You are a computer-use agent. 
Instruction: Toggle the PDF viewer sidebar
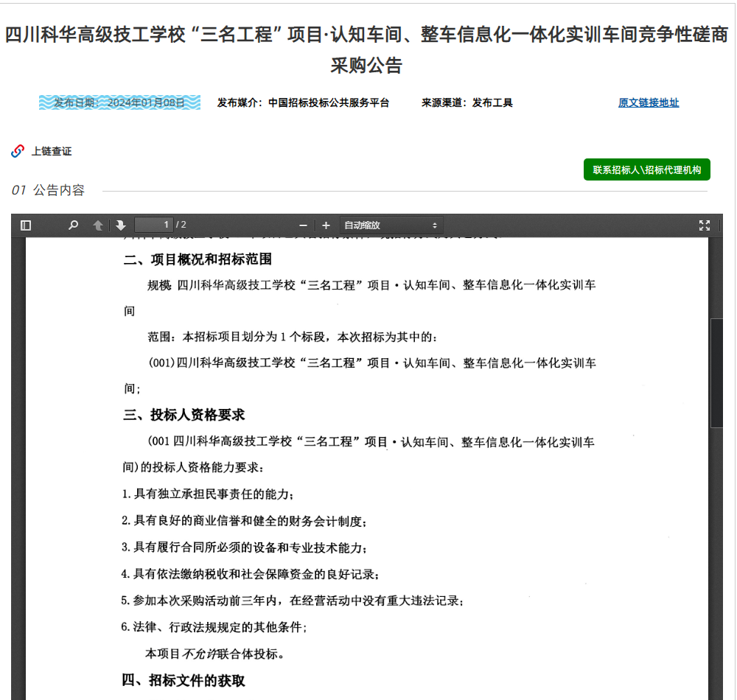point(26,225)
